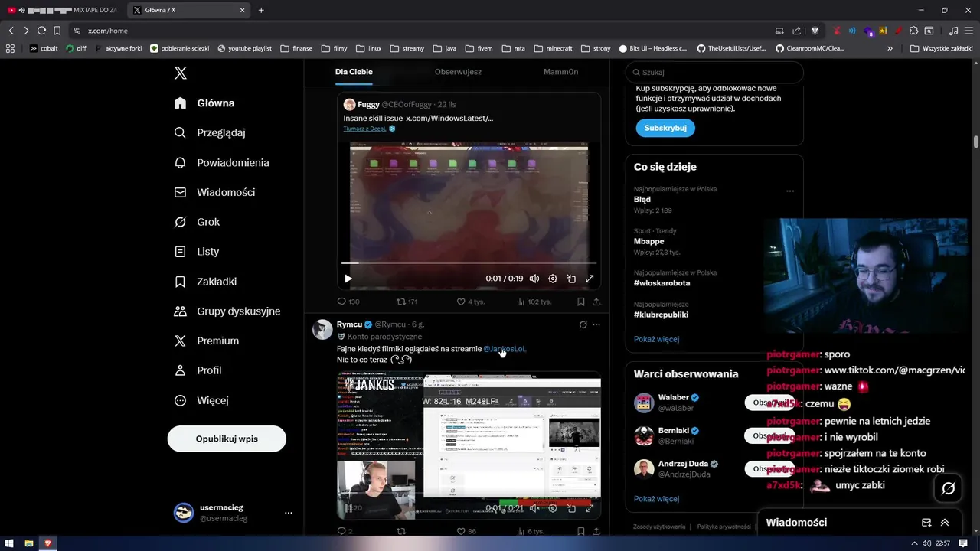Open the finanse bookmarks folder
Viewport: 980px width, 551px height.
click(296, 48)
